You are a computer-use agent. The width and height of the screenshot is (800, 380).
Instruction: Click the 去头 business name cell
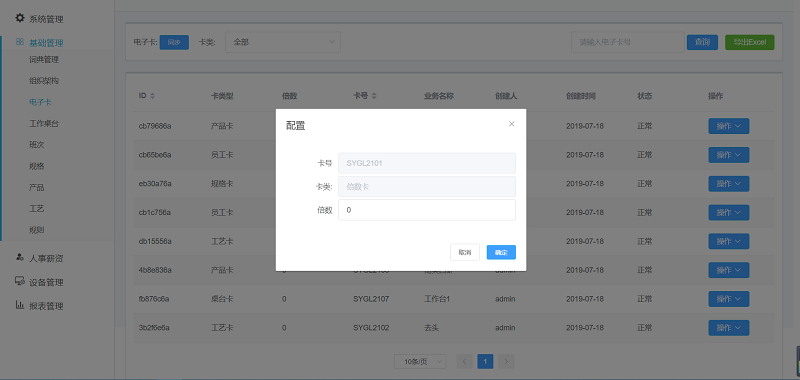tap(432, 327)
